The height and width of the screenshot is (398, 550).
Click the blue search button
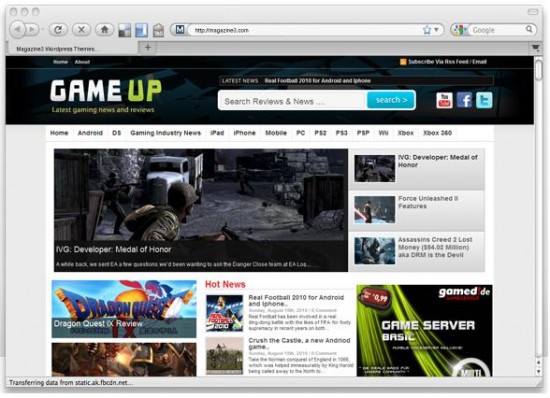click(391, 100)
